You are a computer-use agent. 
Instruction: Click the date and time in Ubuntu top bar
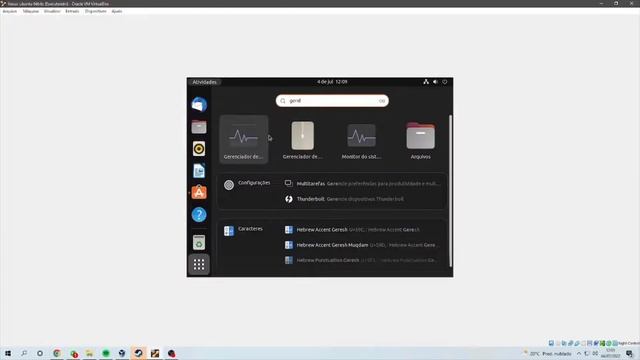[x=332, y=82]
